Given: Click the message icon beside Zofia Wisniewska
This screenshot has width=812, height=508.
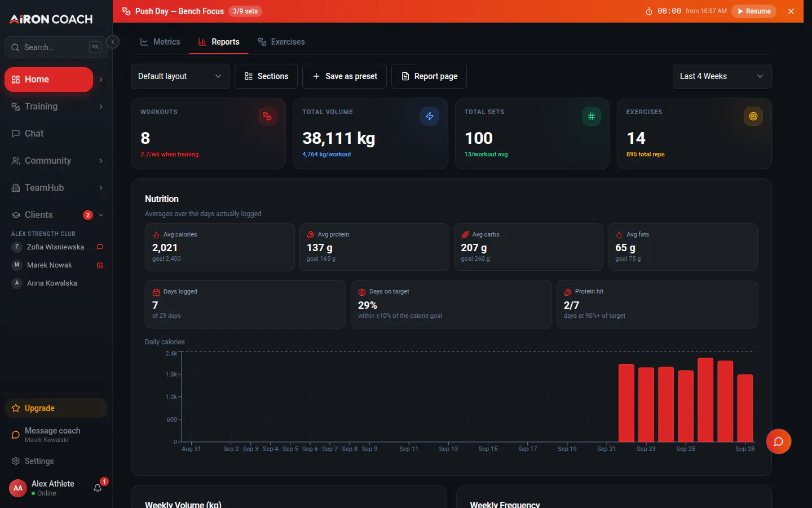Looking at the screenshot, I should point(100,247).
